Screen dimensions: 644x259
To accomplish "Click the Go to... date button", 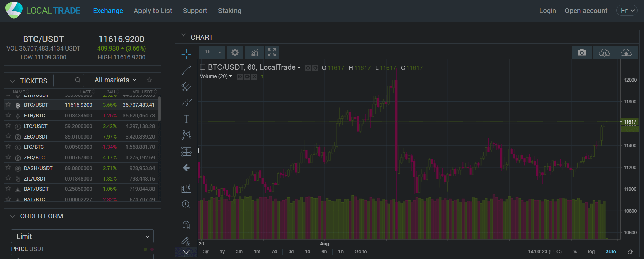I will coord(363,251).
